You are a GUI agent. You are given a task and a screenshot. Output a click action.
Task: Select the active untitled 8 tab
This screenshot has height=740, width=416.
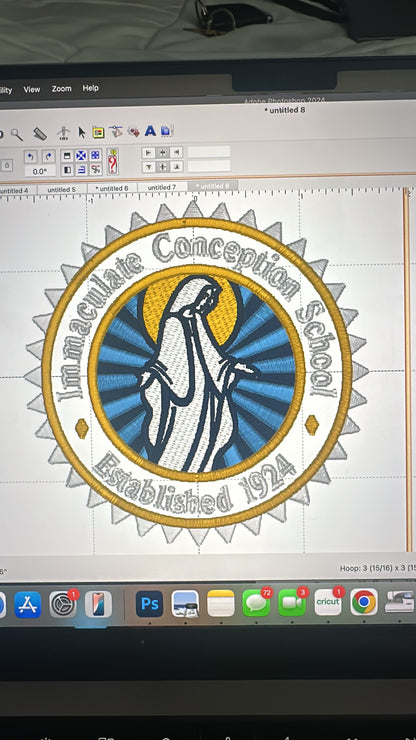(212, 186)
